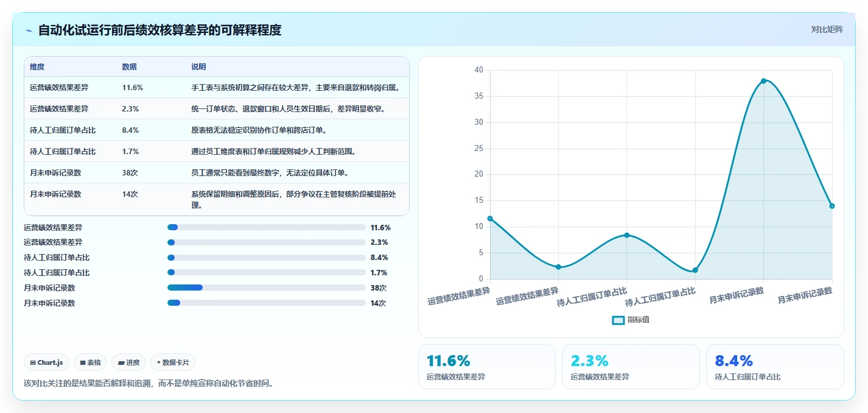Click the progress bar showing 2.3%
The height and width of the screenshot is (413, 868).
[x=267, y=242]
